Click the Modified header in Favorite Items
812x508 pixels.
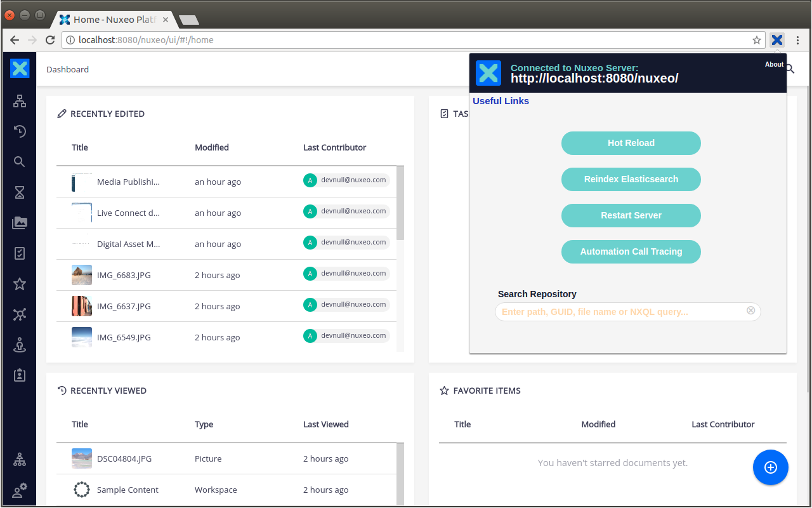pyautogui.click(x=598, y=424)
